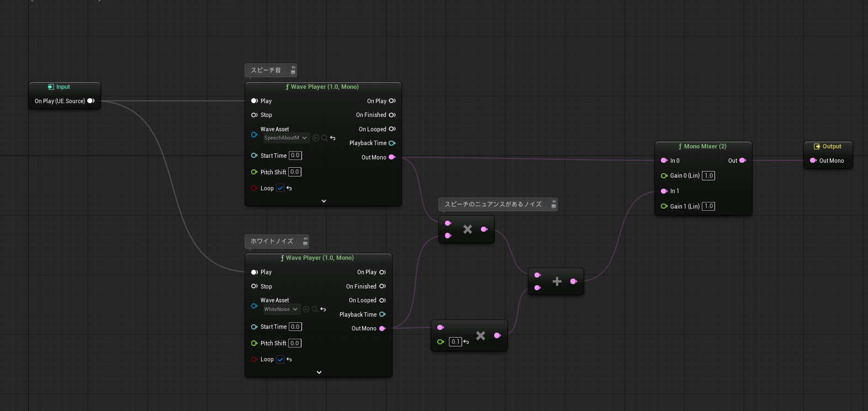Reset WhiteNoise Wave Asset to default
Screen dimensions: 868x411
point(323,309)
